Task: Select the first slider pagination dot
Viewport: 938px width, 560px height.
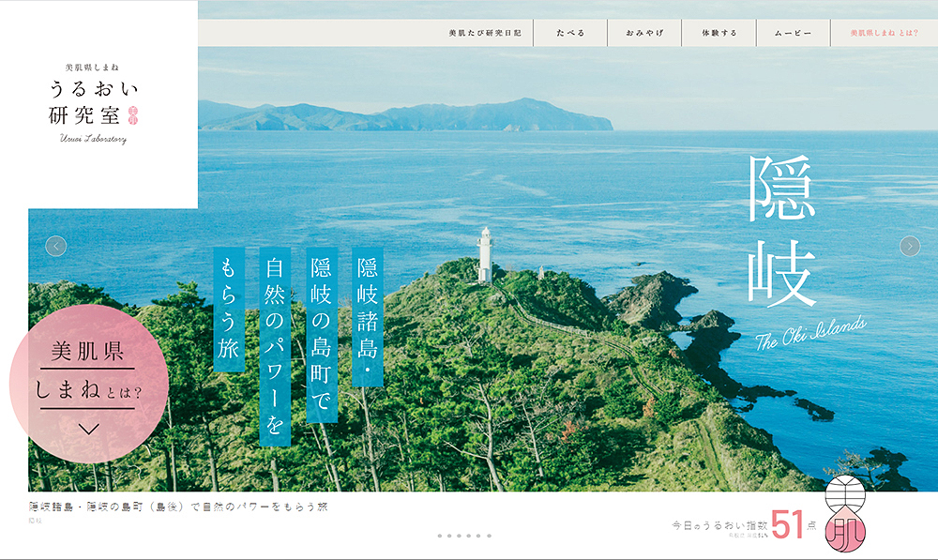Action: [x=439, y=536]
